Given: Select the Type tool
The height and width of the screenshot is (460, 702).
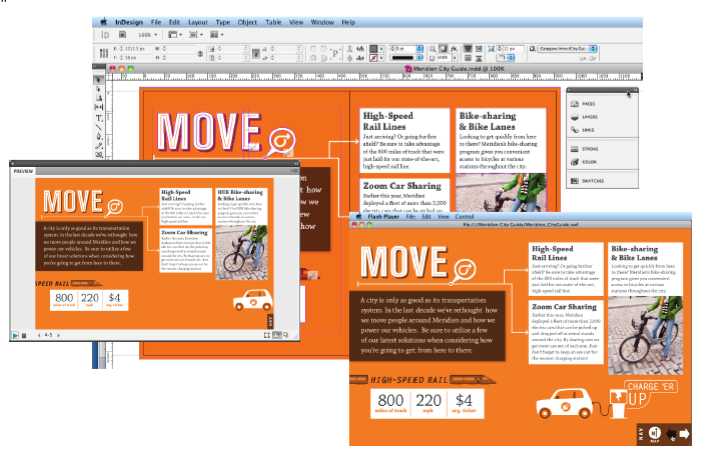Looking at the screenshot, I should 99,118.
